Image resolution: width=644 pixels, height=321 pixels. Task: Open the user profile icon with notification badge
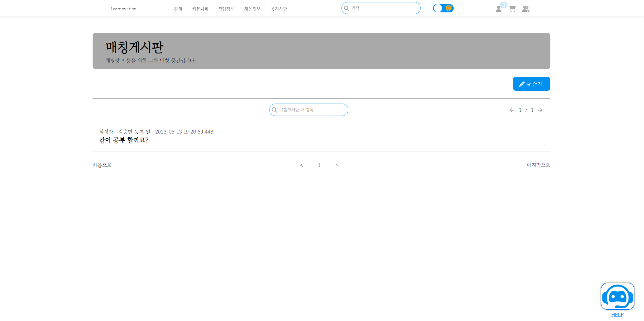click(x=498, y=9)
